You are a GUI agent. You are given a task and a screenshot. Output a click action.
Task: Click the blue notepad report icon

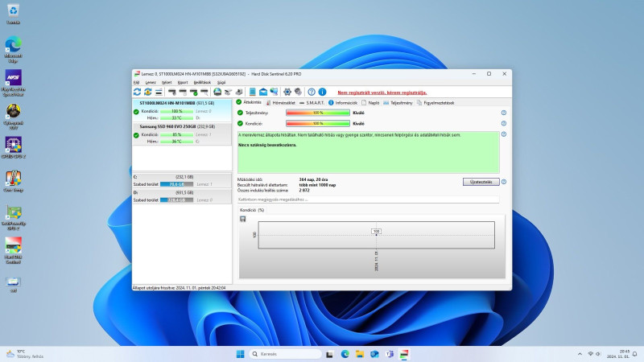252,93
